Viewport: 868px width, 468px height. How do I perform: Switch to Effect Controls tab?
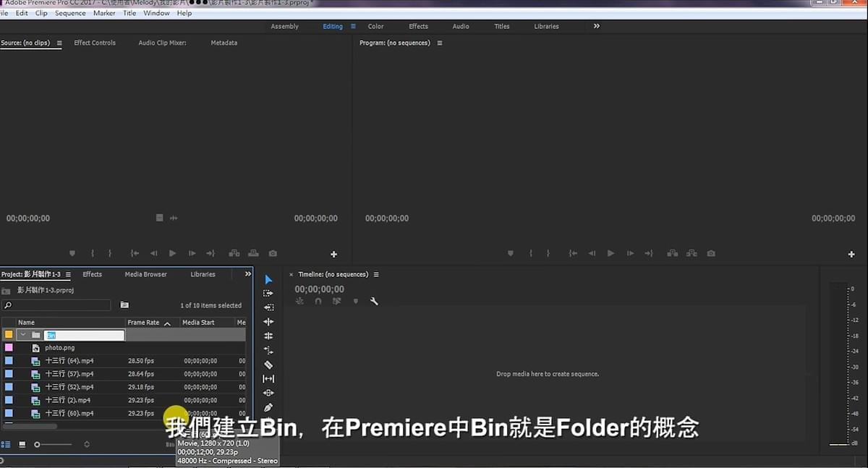point(95,43)
